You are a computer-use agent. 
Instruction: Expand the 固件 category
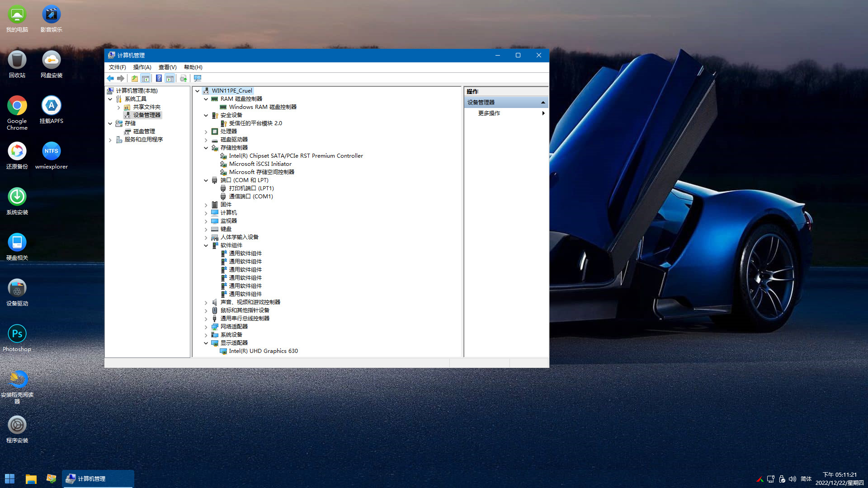[x=206, y=205]
